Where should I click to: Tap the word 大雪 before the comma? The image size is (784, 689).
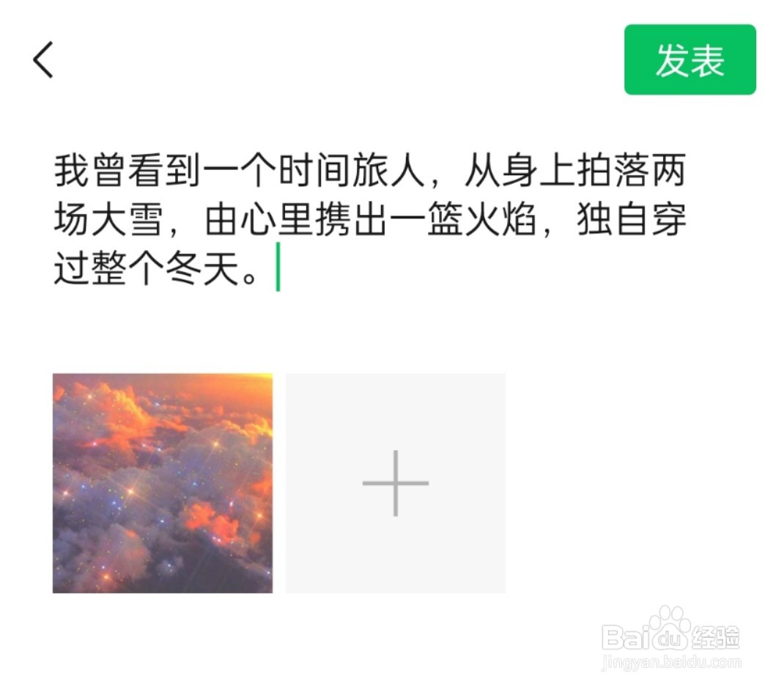[127, 220]
